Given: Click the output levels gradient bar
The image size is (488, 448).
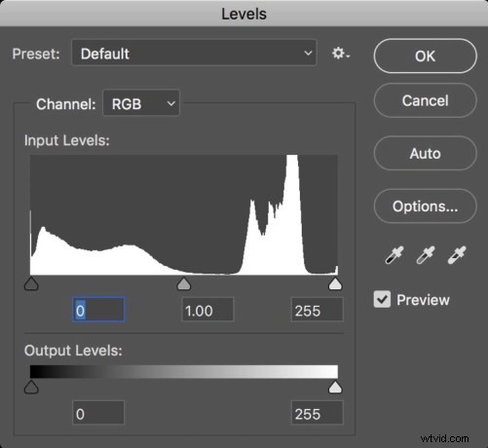Looking at the screenshot, I should tap(184, 372).
